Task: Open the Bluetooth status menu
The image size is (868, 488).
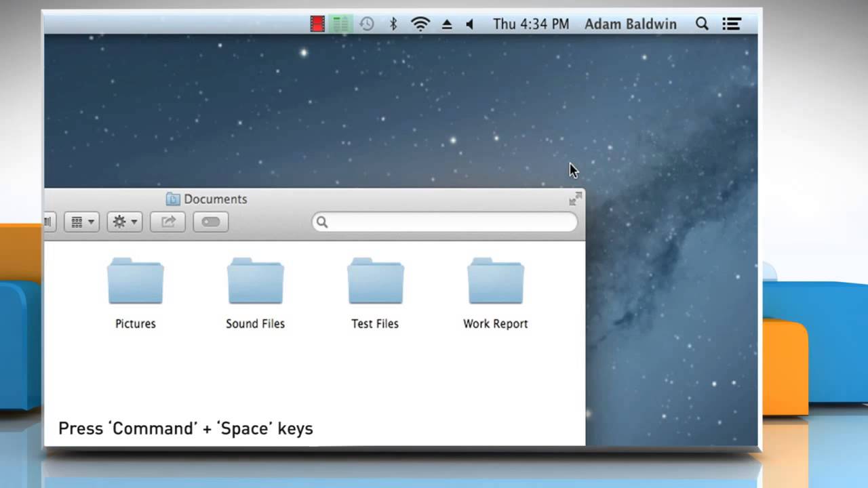Action: point(393,24)
